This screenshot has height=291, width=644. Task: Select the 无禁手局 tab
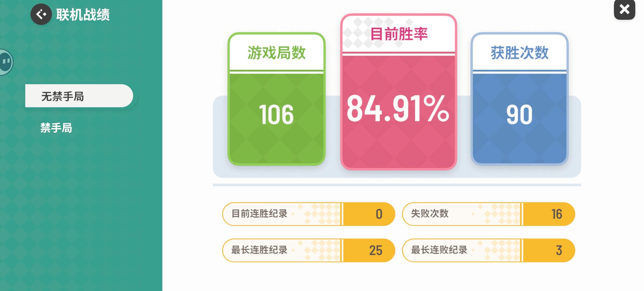79,96
